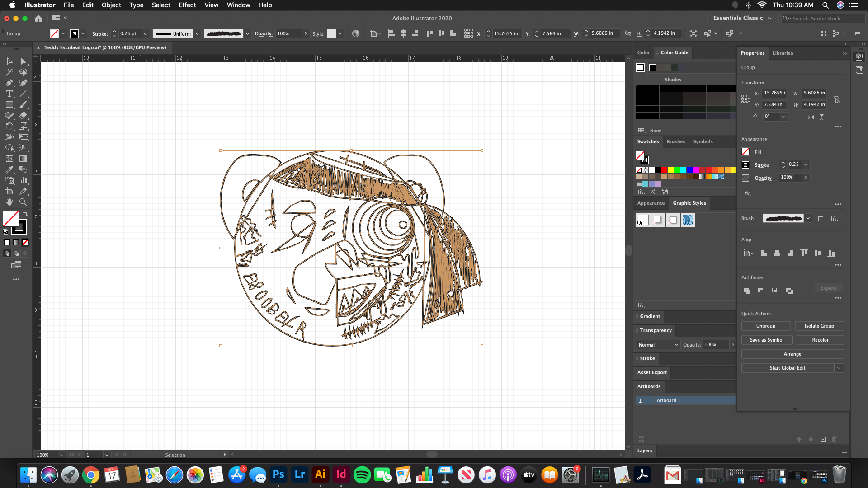The width and height of the screenshot is (868, 488).
Task: Select the Pen tool
Action: [x=9, y=83]
